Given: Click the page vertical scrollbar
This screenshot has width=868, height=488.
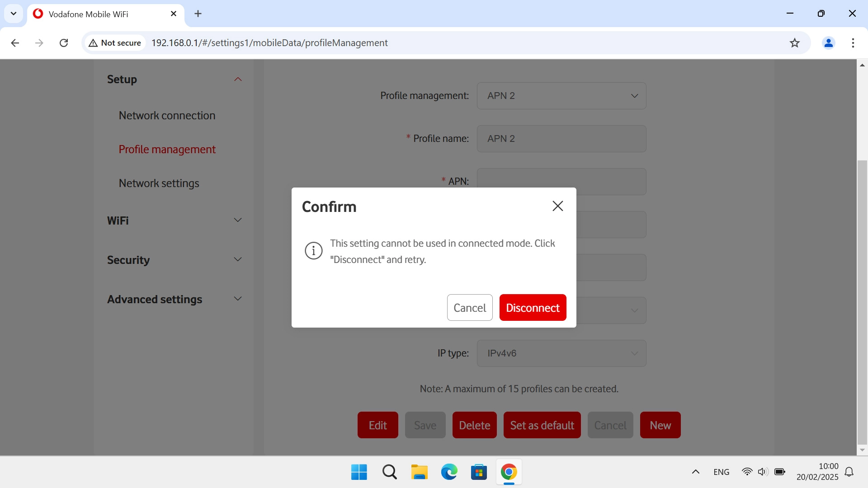Looking at the screenshot, I should click(862, 302).
